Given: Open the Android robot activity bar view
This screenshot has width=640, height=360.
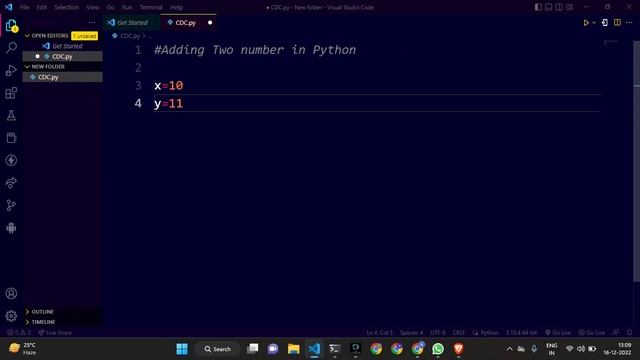Looking at the screenshot, I should point(11,228).
